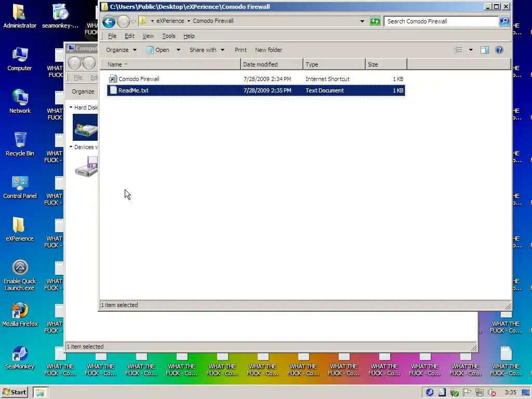Open the Tools menu
Screen dimensions: 532x399
tap(169, 36)
